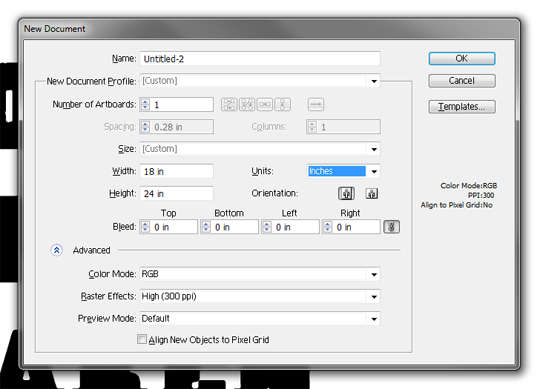Click the OK button
Image resolution: width=540 pixels, height=389 pixels.
click(462, 59)
